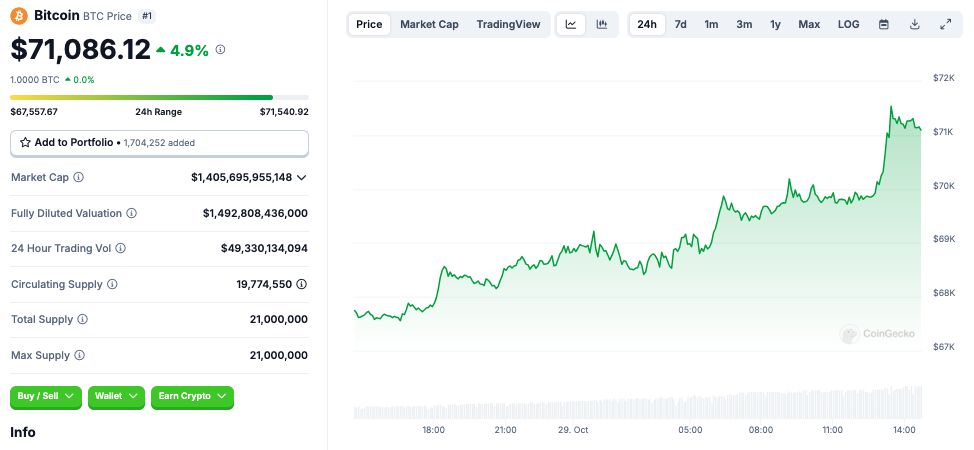
Task: Click the Bitcoin logo icon
Action: click(20, 16)
